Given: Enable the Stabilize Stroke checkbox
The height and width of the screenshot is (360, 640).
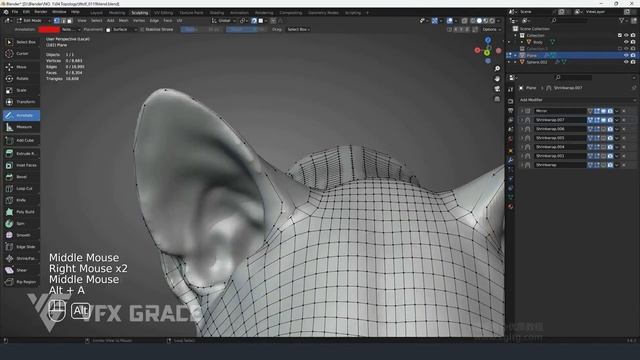Looking at the screenshot, I should coord(142,29).
